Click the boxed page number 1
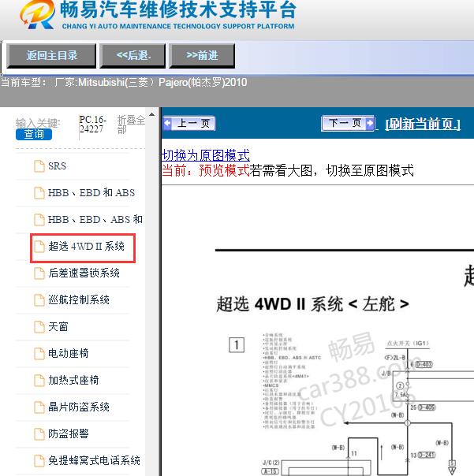The image size is (474, 476). pos(237,345)
